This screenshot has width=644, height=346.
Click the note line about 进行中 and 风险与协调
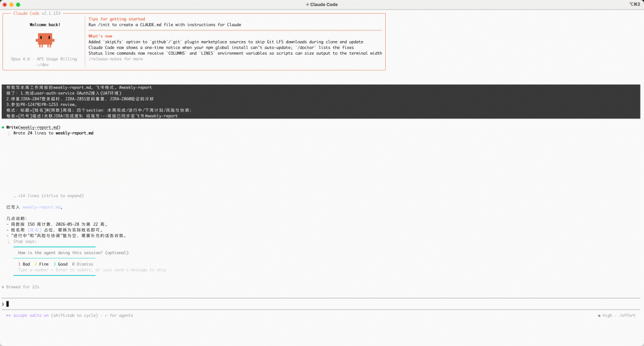pyautogui.click(x=67, y=236)
